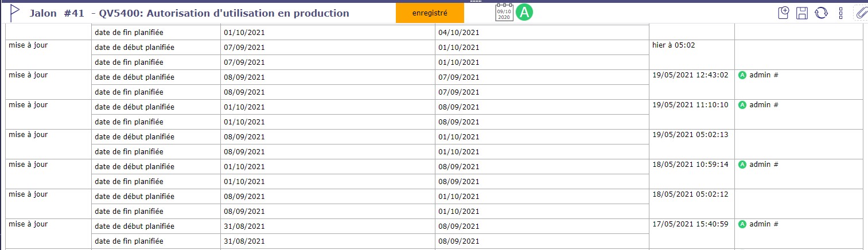This screenshot has height=250, width=868.
Task: Click the 'hier à 05:02' timestamp
Action: [x=674, y=45]
